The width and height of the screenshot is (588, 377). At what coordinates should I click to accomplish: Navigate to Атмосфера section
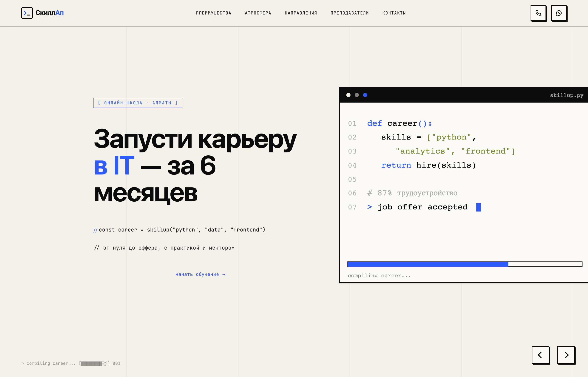pos(258,13)
